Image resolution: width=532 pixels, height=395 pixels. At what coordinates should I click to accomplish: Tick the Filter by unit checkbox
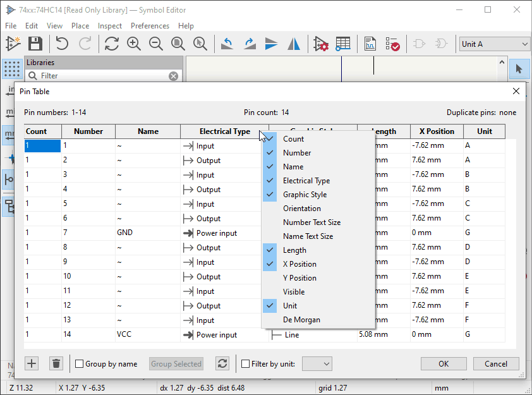point(246,364)
